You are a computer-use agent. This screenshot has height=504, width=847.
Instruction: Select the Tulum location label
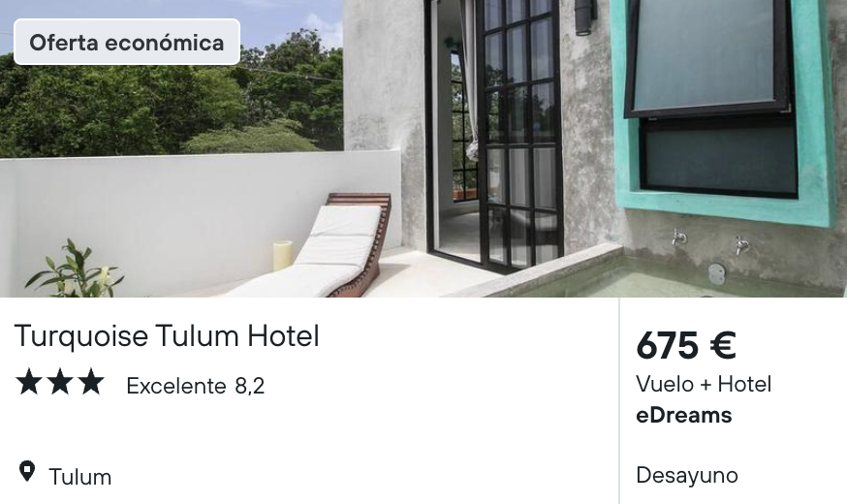coord(79,477)
